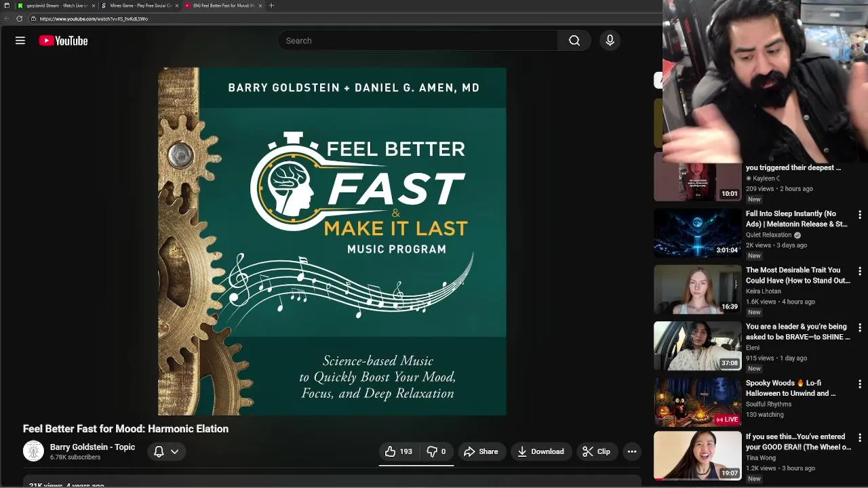Image resolution: width=868 pixels, height=488 pixels.
Task: Open Most Desirable Trait video thumbnail
Action: (697, 289)
